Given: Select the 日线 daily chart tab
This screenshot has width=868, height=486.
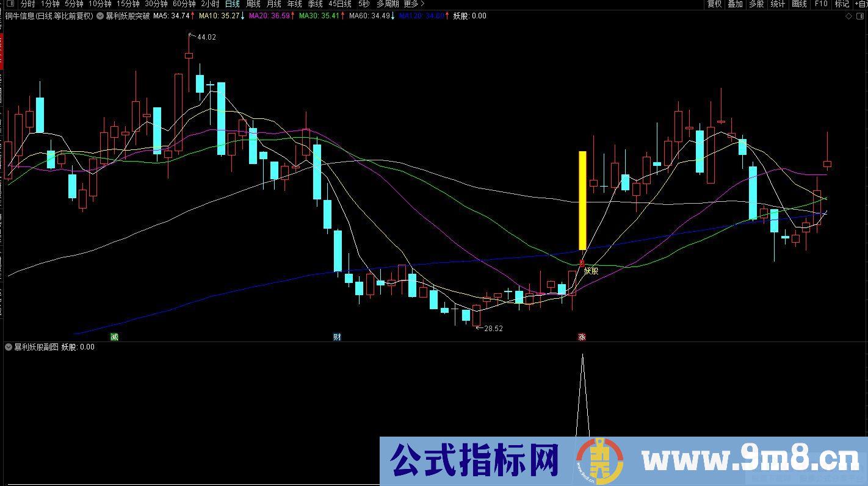Looking at the screenshot, I should 232,4.
